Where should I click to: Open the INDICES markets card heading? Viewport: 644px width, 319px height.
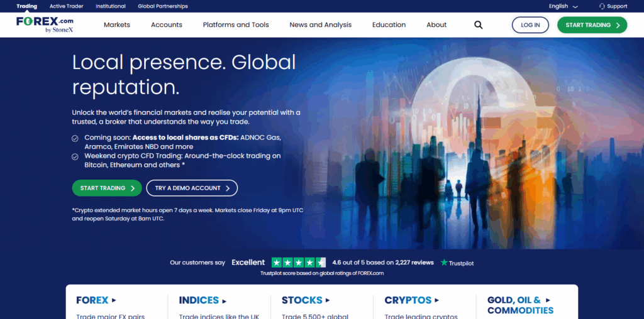click(x=199, y=301)
